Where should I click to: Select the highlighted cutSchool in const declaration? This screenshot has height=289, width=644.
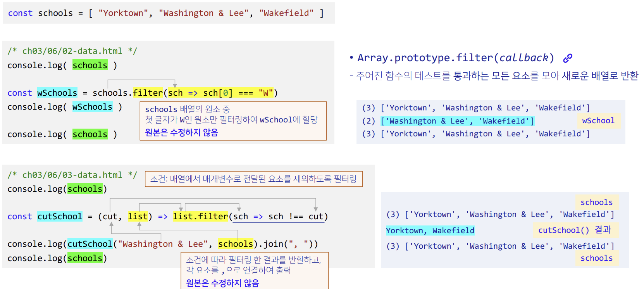tap(60, 217)
